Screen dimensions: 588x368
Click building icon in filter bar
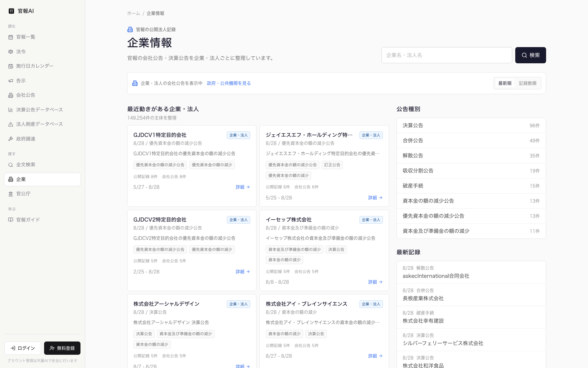(135, 83)
